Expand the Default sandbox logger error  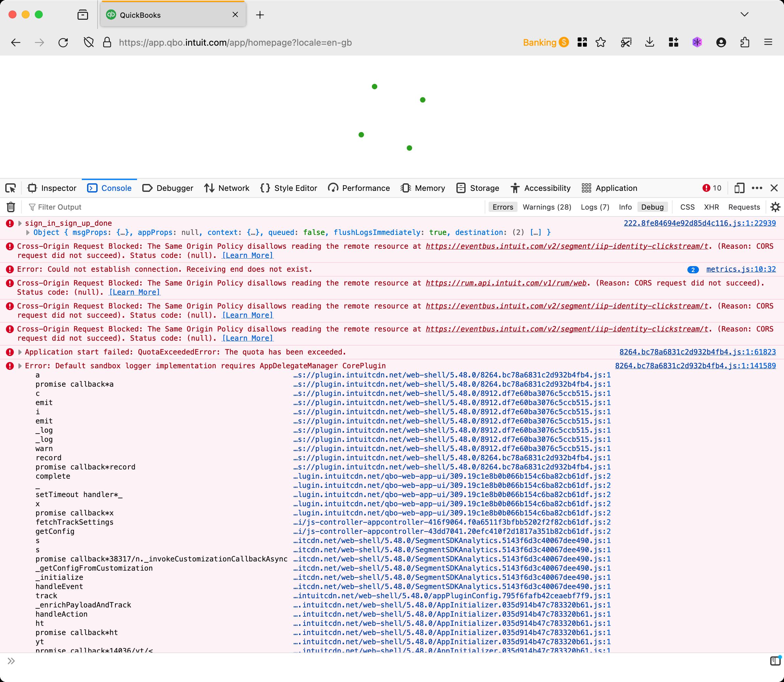pyautogui.click(x=23, y=365)
